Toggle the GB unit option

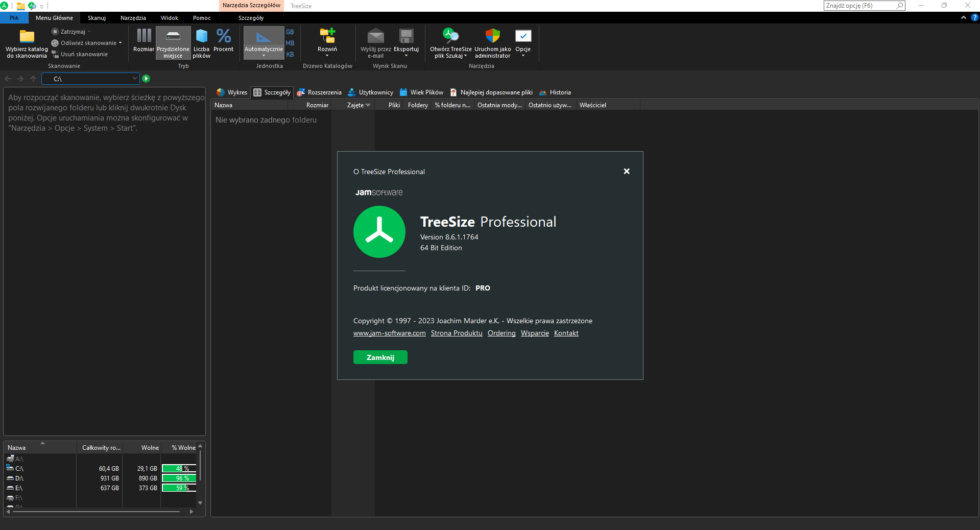tap(290, 32)
